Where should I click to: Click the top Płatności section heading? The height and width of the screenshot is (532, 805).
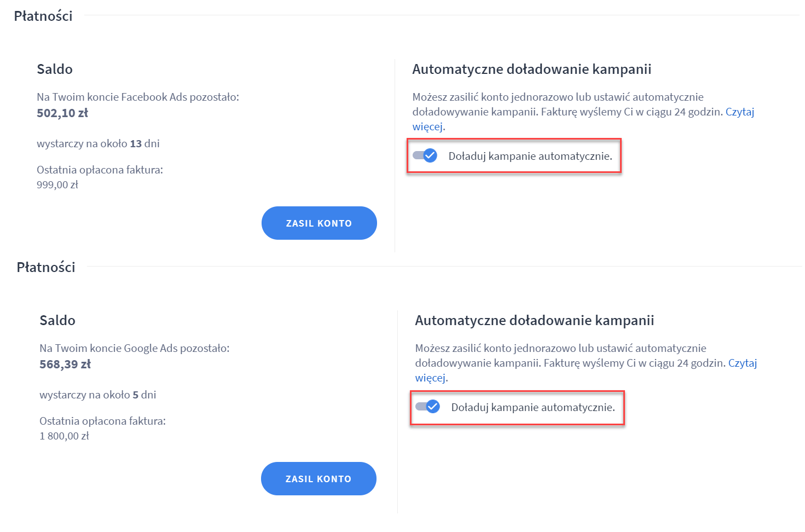[x=43, y=16]
